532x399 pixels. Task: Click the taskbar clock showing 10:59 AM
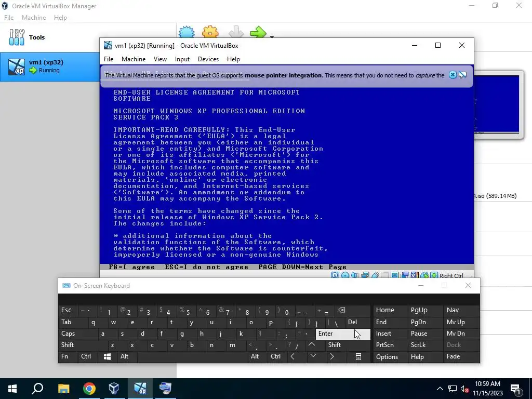pos(487,389)
